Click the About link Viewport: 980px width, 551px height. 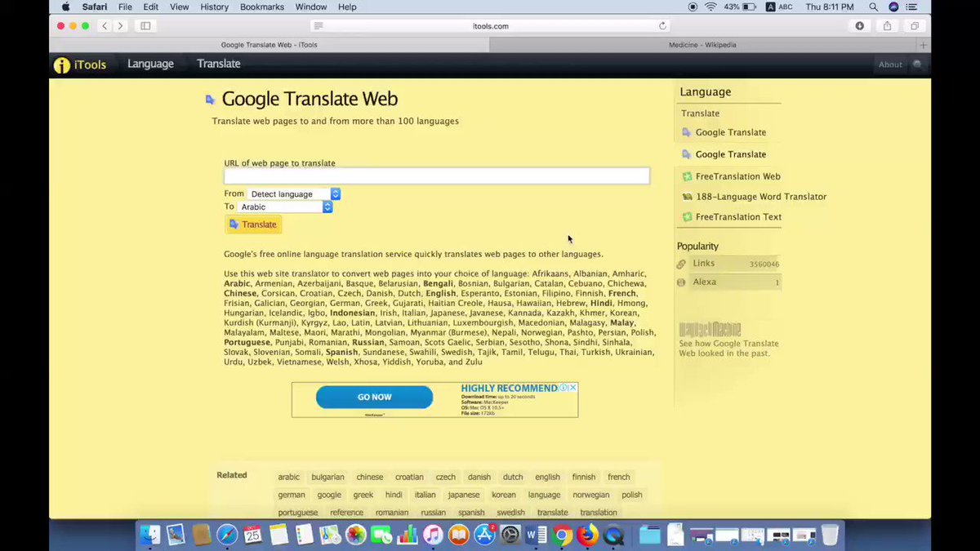point(890,64)
